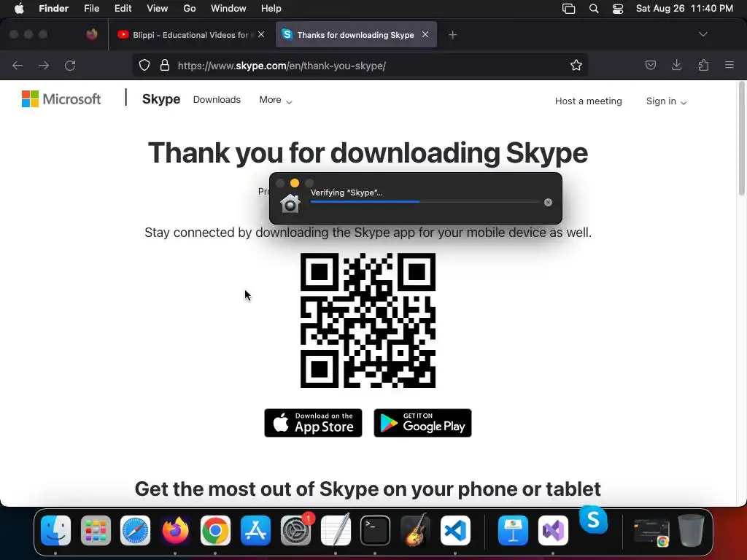
Task: Launch Safari from the Dock
Action: (x=135, y=531)
